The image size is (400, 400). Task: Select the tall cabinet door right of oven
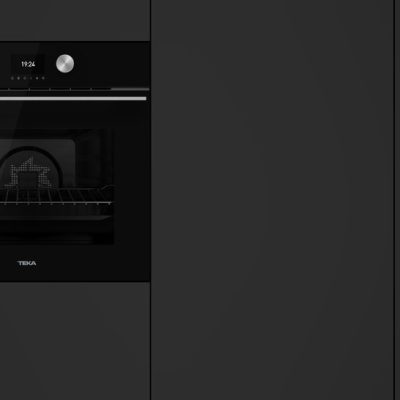pos(272,200)
